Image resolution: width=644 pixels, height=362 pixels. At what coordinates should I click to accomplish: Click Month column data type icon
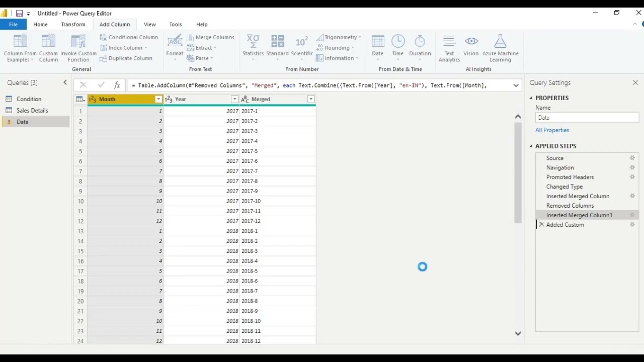pos(93,100)
